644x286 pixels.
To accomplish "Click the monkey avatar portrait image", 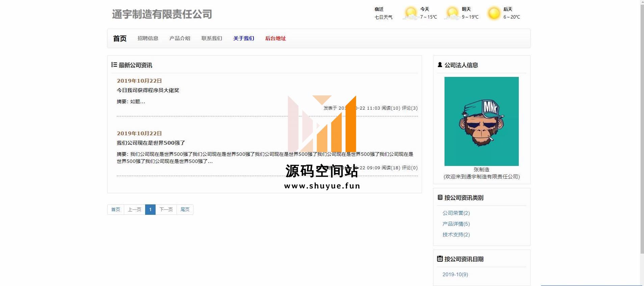I will click(x=481, y=121).
